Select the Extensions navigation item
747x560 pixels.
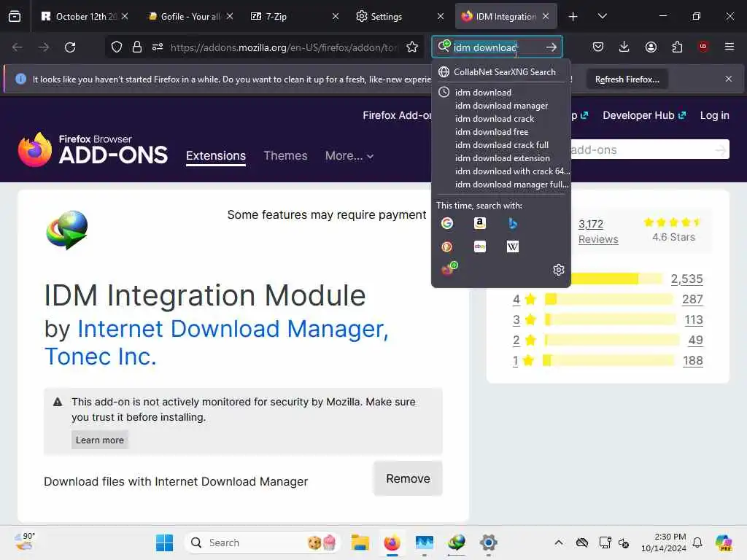point(216,156)
